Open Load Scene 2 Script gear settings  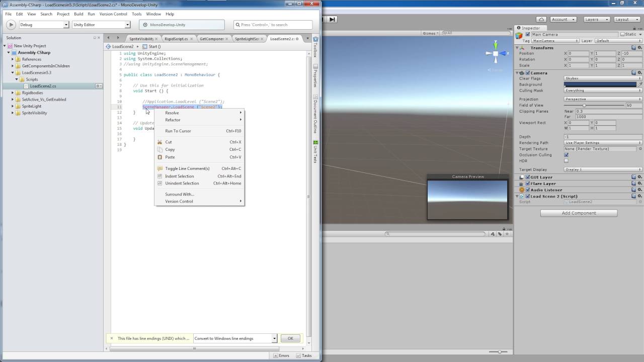pos(639,196)
